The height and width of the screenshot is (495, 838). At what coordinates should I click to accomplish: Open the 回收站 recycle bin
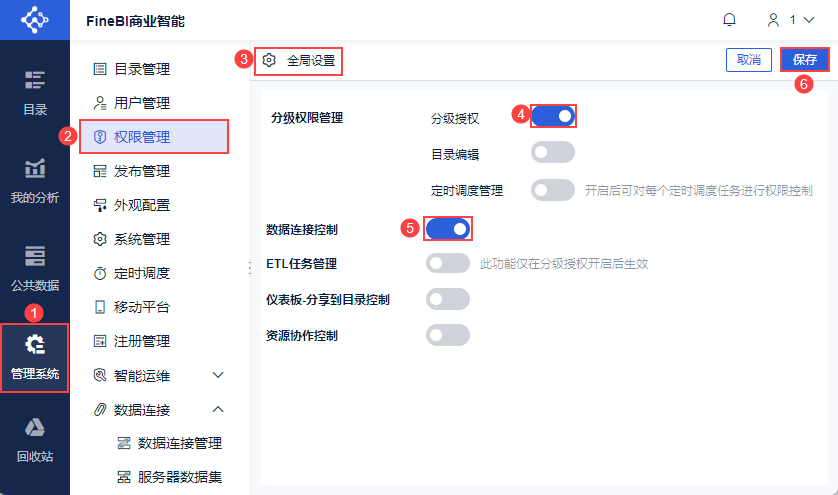pos(35,440)
